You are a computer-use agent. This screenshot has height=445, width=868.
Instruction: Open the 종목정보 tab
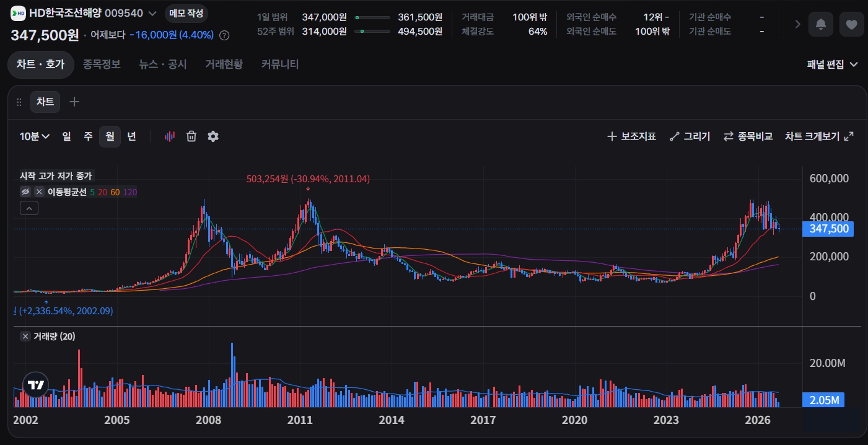click(102, 64)
